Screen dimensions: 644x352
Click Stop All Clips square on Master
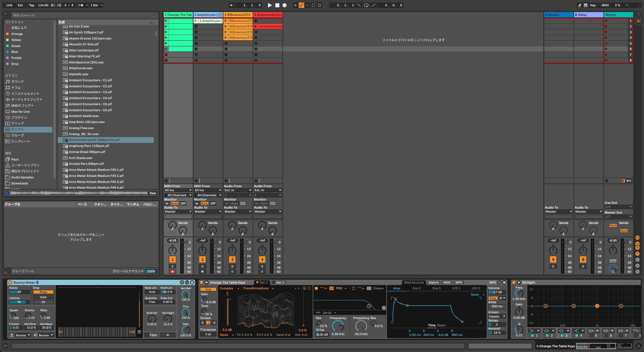(607, 181)
